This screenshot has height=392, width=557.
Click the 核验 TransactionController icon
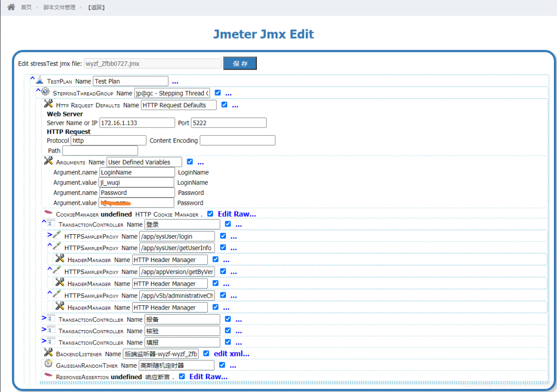point(51,330)
